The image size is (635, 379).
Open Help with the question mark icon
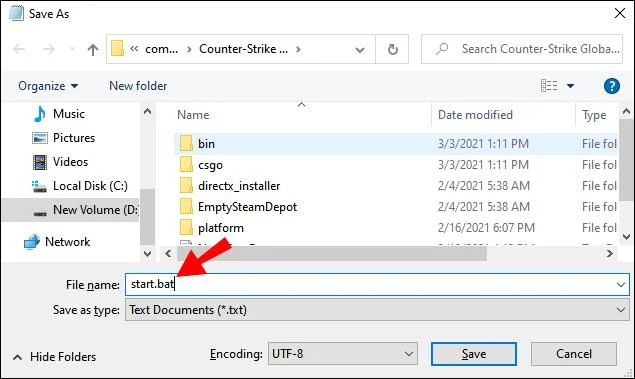coord(612,86)
